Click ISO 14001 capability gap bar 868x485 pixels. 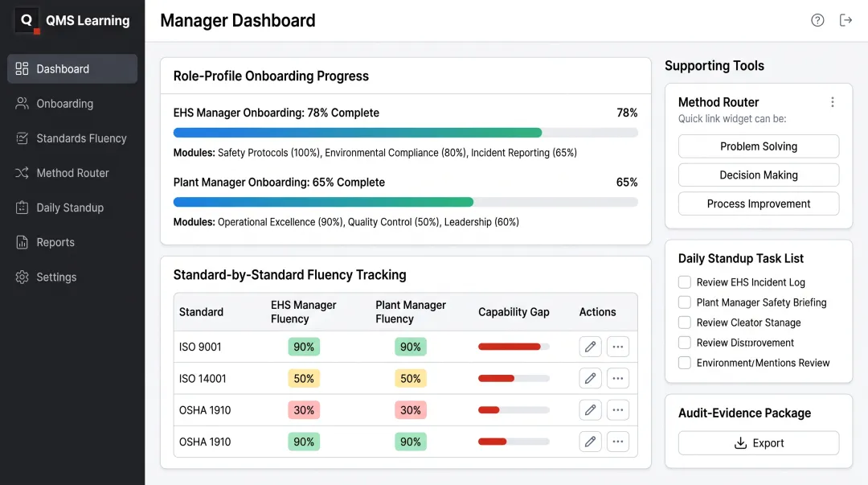click(514, 379)
